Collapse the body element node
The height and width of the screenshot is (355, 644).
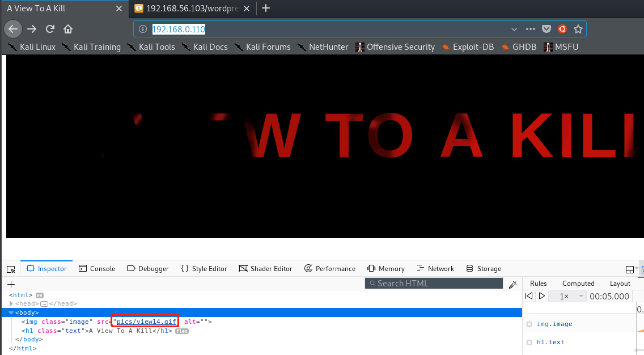(11, 312)
